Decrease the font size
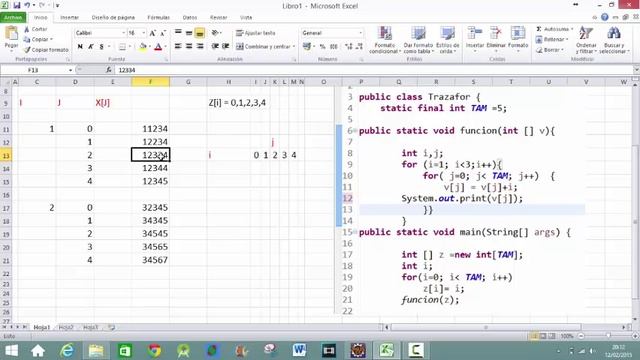This screenshot has width=640, height=360. pos(162,33)
